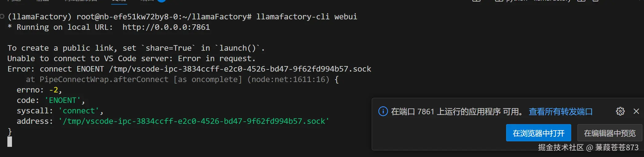Image resolution: width=644 pixels, height=157 pixels.
Task: Open notification settings gear icon
Action: click(x=620, y=111)
